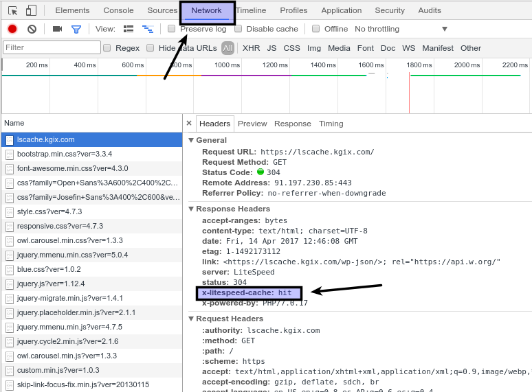The height and width of the screenshot is (392, 532).
Task: Enable the Disable cache checkbox
Action: 239,29
